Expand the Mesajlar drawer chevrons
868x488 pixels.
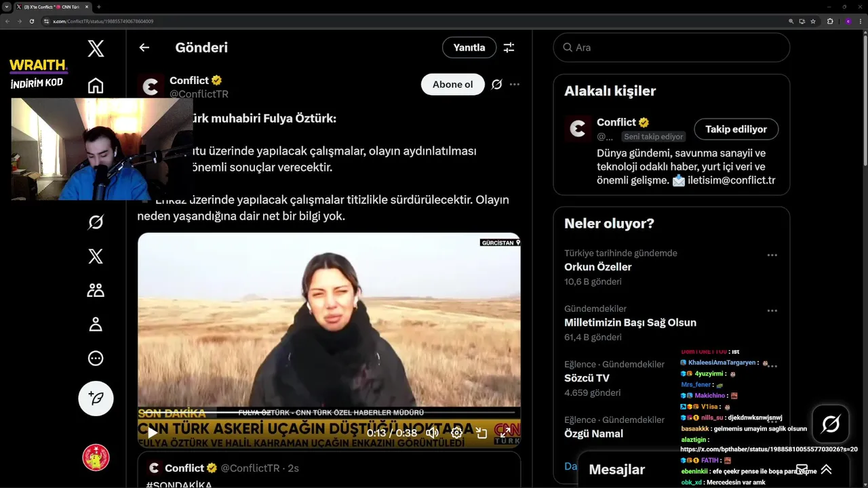click(x=826, y=469)
